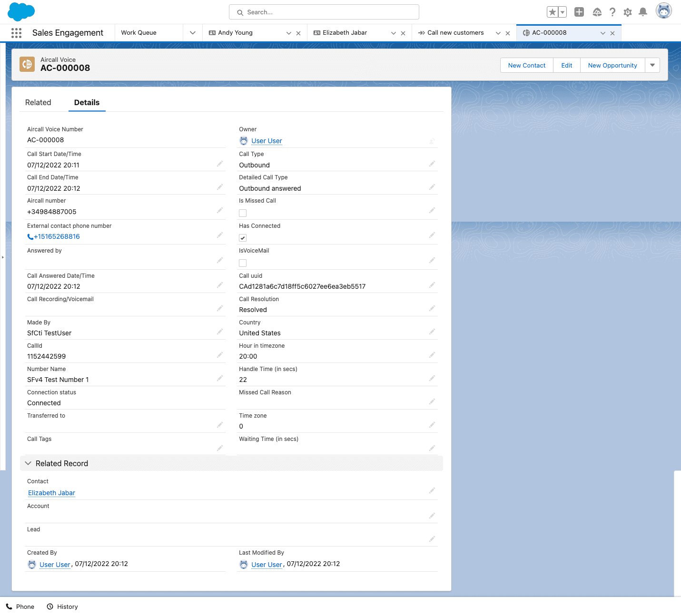
Task: Edit Call Type using its pencil icon
Action: (432, 164)
